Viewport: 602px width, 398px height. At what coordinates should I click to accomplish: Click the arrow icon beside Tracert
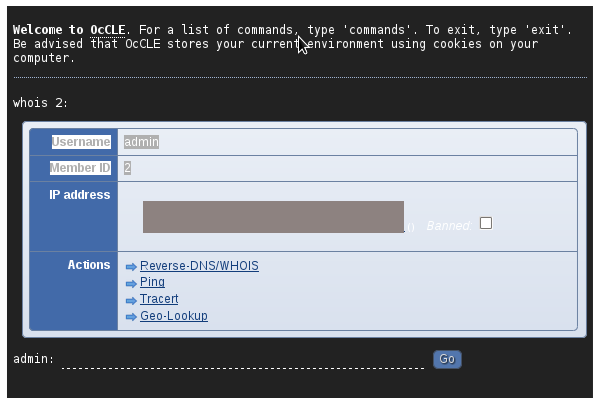tap(131, 300)
